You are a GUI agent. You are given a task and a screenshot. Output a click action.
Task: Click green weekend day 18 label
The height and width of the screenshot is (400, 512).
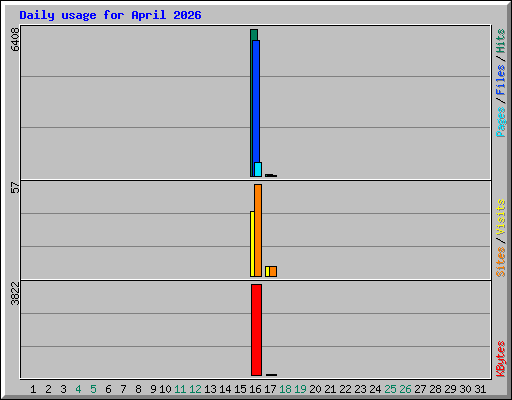click(x=285, y=389)
